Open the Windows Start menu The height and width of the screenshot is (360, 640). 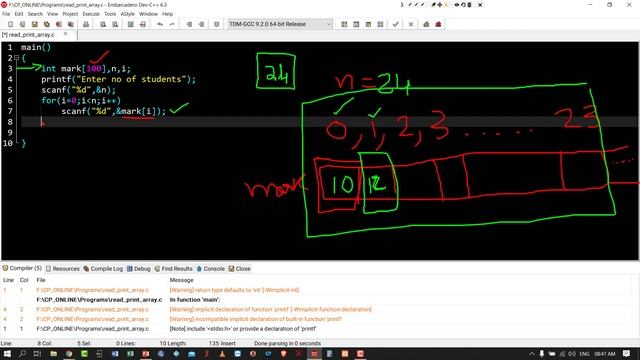(7, 353)
